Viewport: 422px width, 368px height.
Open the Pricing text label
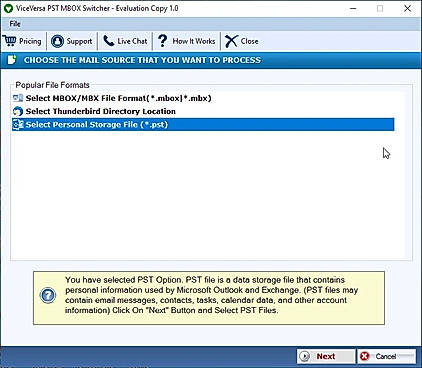pos(30,41)
